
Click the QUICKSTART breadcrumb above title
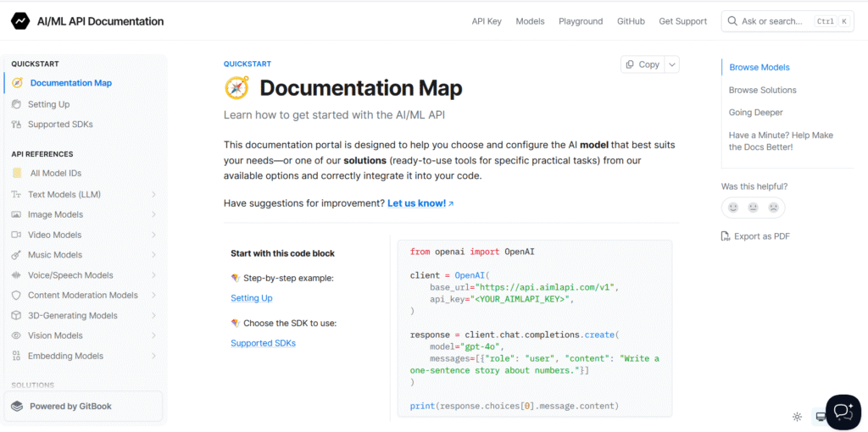pyautogui.click(x=248, y=64)
